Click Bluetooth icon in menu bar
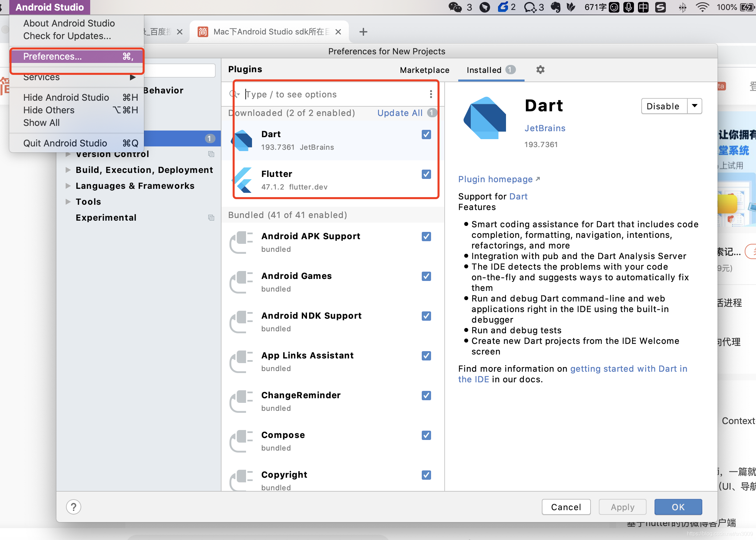 tap(682, 7)
